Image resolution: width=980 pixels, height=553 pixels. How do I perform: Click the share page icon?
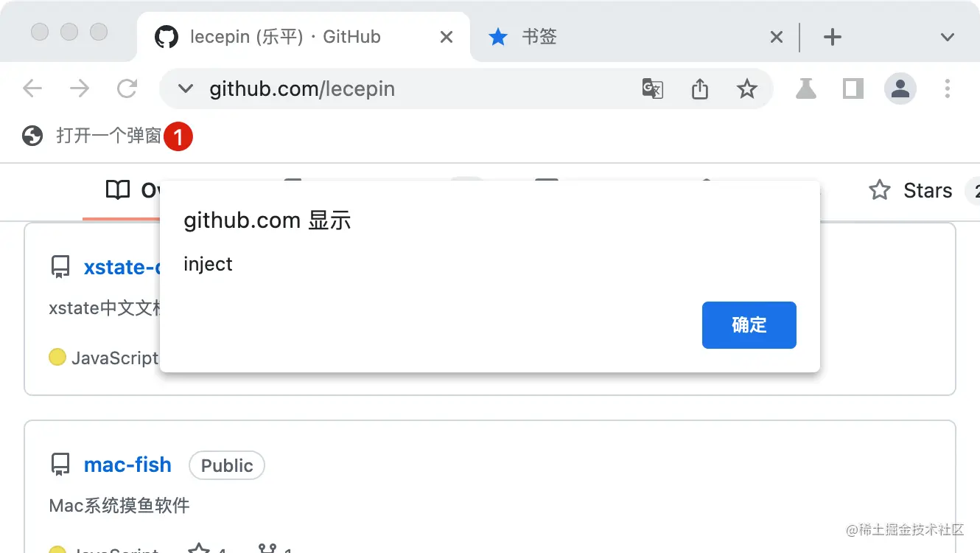[700, 89]
